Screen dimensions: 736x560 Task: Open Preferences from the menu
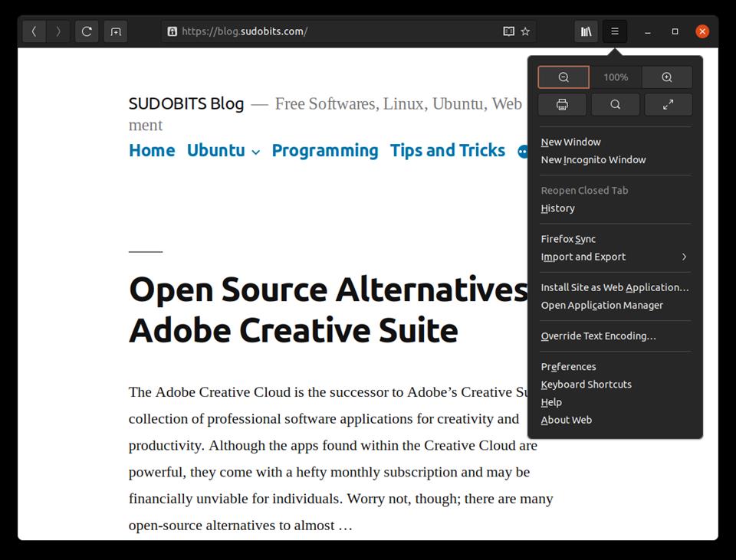pyautogui.click(x=568, y=366)
